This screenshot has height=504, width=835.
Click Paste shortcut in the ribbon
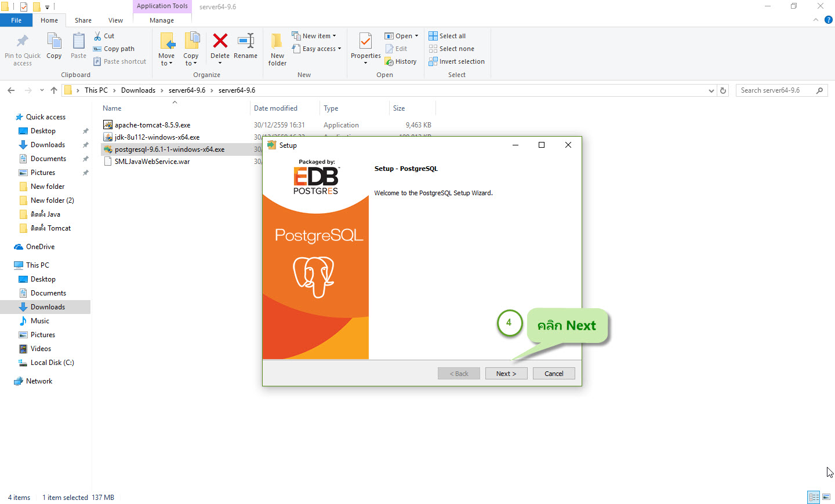coord(119,61)
